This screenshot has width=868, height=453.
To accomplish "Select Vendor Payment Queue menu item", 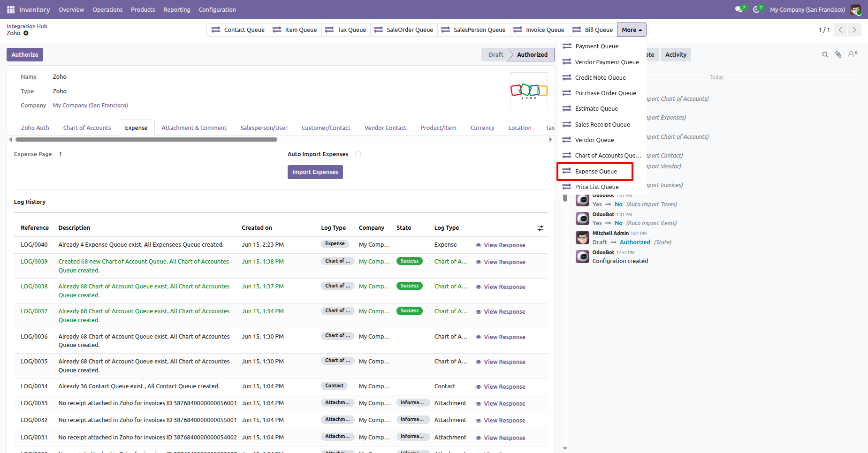I will tap(602, 62).
